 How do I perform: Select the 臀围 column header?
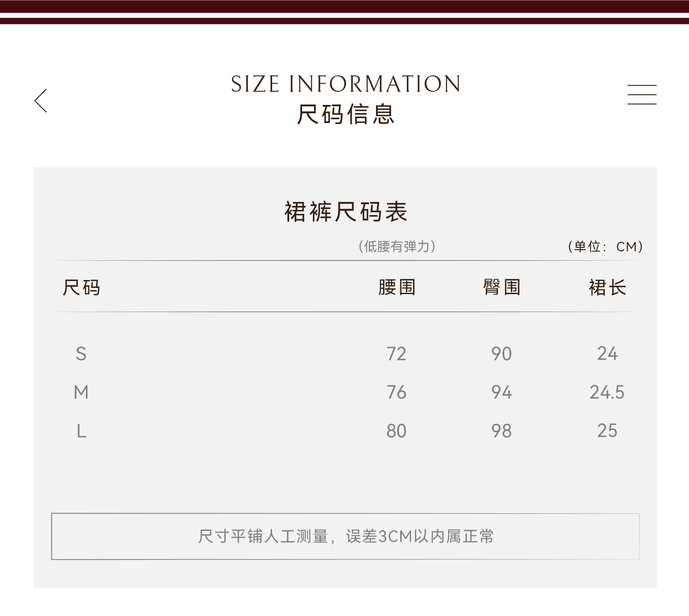click(502, 287)
